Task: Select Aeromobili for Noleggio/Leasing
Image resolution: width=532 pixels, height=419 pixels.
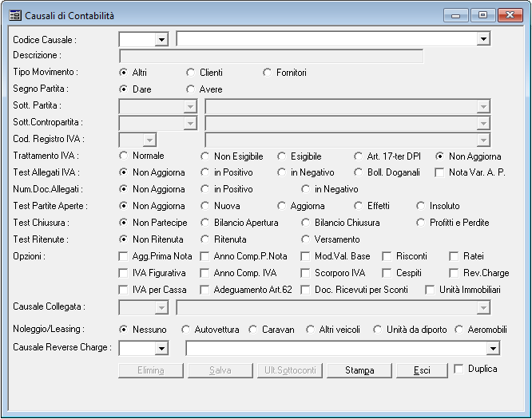Action: [459, 330]
